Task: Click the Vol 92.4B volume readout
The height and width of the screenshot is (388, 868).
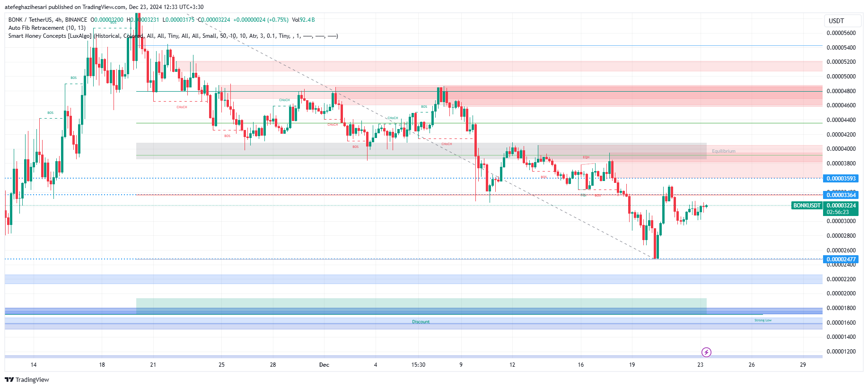Action: point(303,20)
